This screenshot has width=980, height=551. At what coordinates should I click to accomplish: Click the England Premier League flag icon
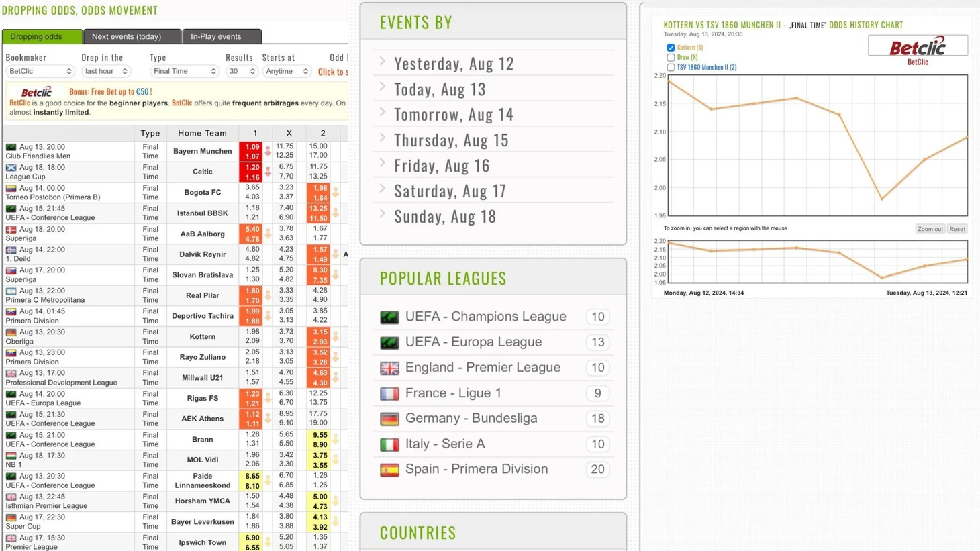pyautogui.click(x=389, y=368)
